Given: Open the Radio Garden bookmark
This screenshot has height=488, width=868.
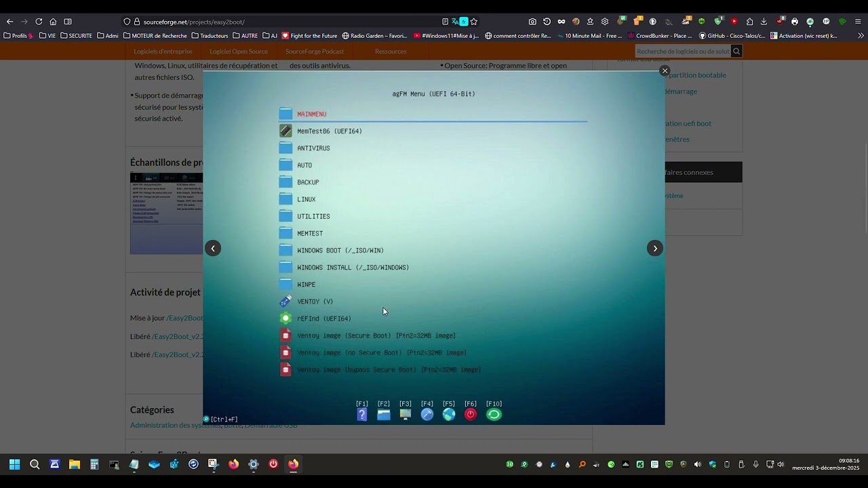Looking at the screenshot, I should [375, 36].
